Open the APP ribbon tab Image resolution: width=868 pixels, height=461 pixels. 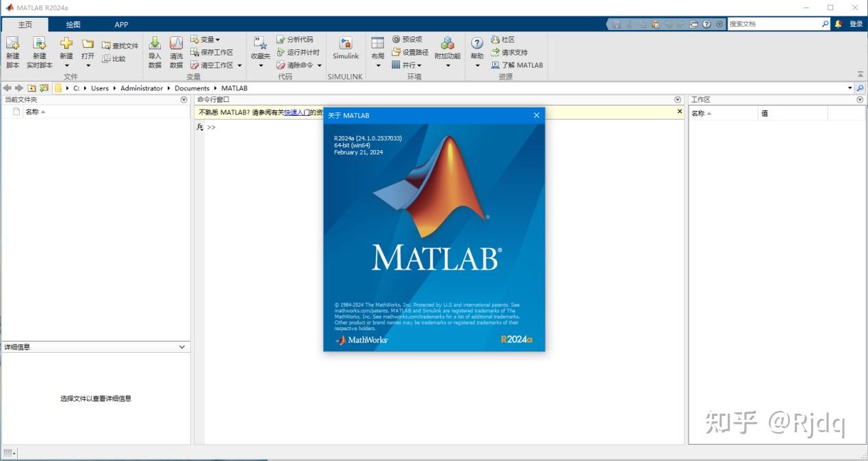point(121,24)
